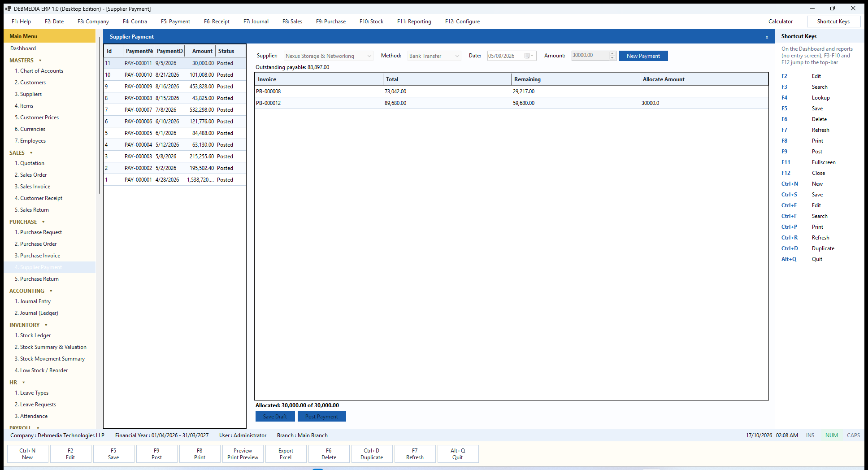Image resolution: width=868 pixels, height=470 pixels.
Task: Click the Alt+Q Quit bottom button
Action: tap(458, 454)
